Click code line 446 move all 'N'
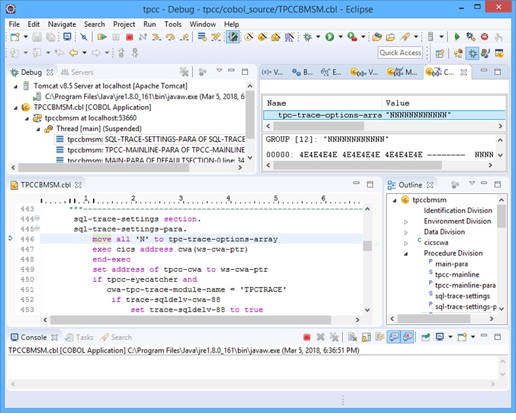Viewport: 516px width, 420px height. click(185, 239)
